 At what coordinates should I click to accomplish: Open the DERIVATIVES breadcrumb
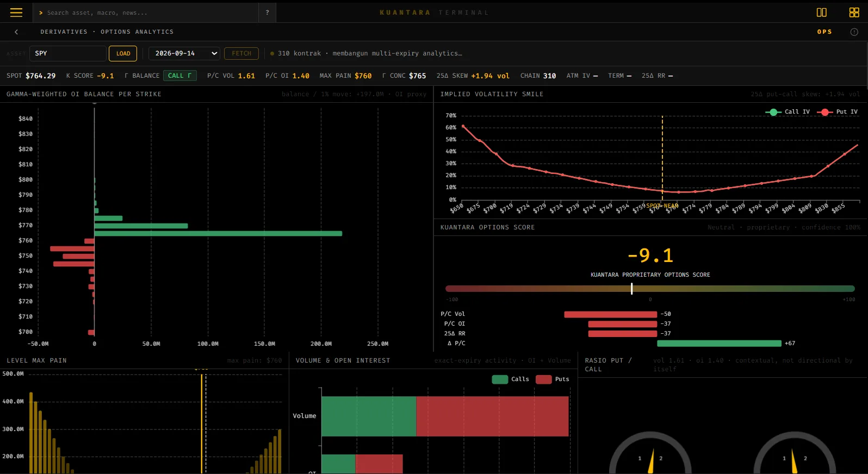click(x=64, y=32)
